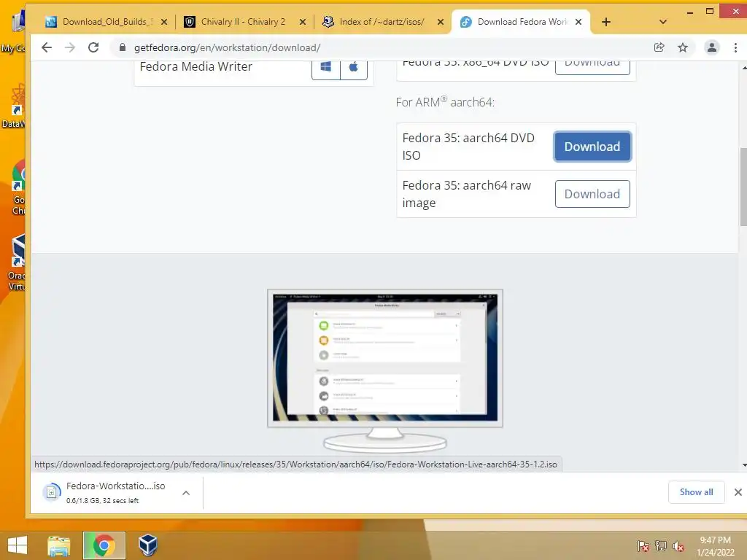This screenshot has width=747, height=560.
Task: Close the Index of /~dartz/isos/ tab
Action: pyautogui.click(x=441, y=22)
